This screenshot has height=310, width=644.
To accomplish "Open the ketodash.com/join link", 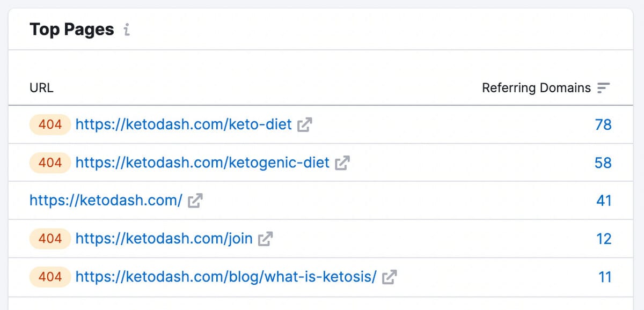I will coord(164,239).
